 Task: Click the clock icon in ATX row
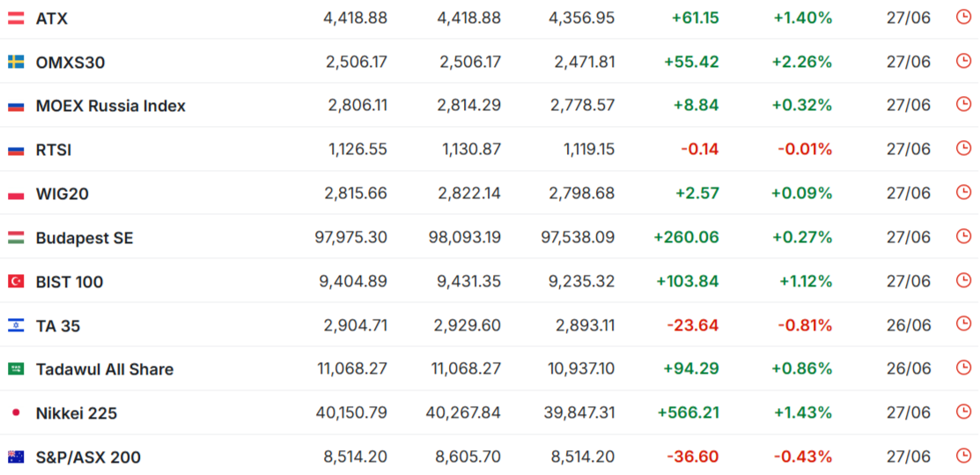pos(964,17)
